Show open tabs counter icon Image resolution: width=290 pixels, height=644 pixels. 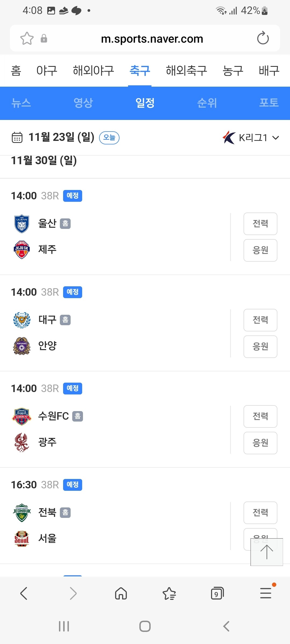pyautogui.click(x=217, y=593)
